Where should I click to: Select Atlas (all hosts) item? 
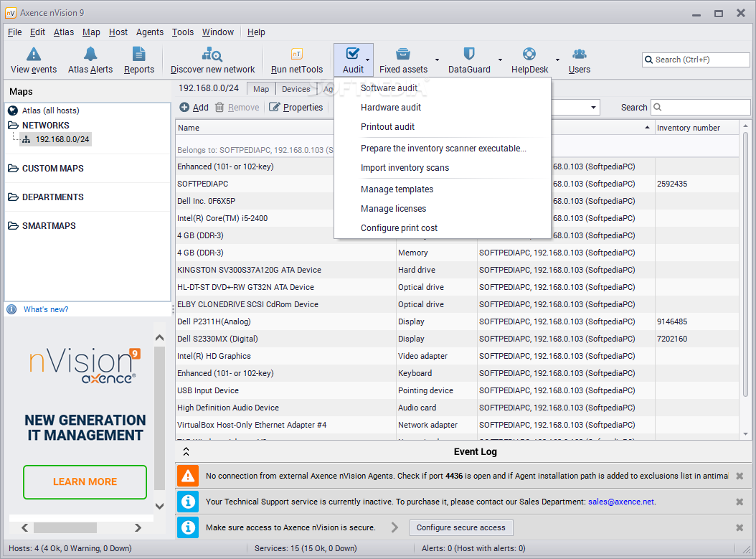(51, 111)
